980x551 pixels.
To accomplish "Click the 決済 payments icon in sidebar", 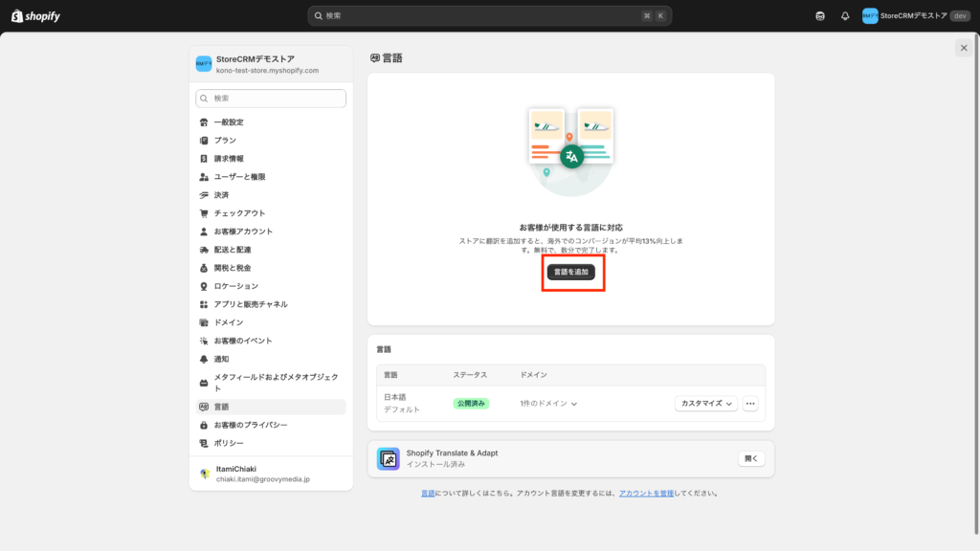I will coord(204,195).
